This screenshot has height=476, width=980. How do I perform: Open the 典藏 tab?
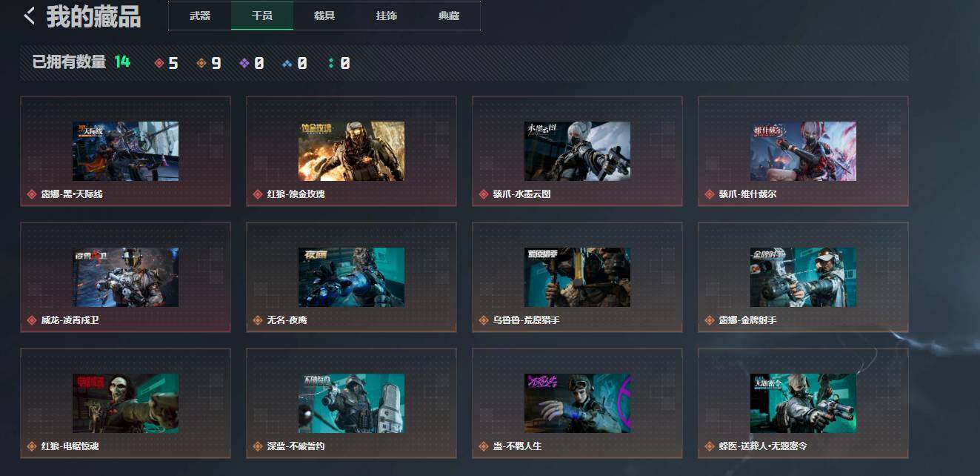[449, 16]
